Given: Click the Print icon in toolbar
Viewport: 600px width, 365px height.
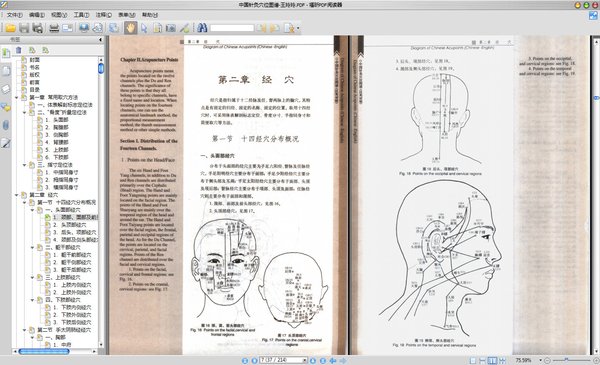Looking at the screenshot, I should [x=54, y=28].
